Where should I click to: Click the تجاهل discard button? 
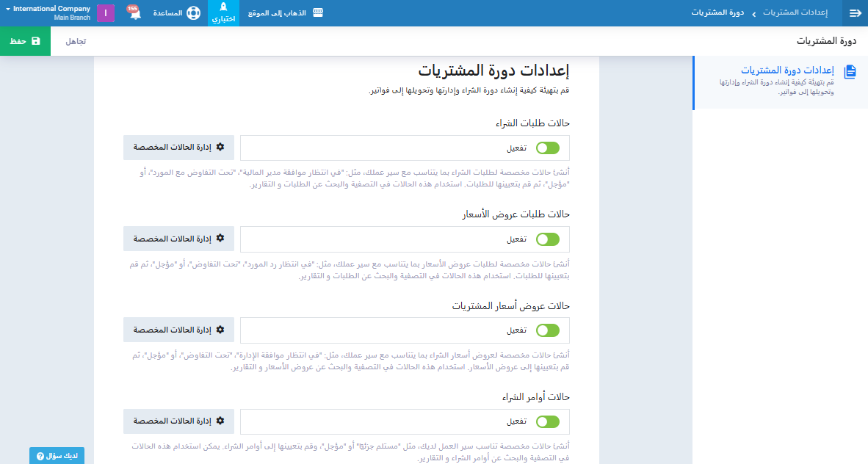76,41
